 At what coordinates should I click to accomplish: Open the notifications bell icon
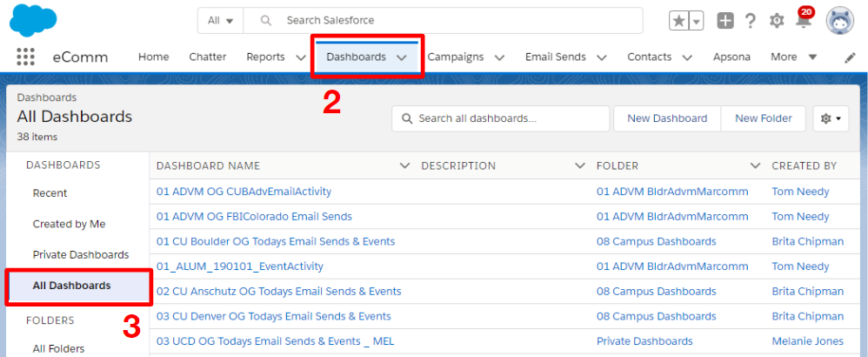click(802, 21)
